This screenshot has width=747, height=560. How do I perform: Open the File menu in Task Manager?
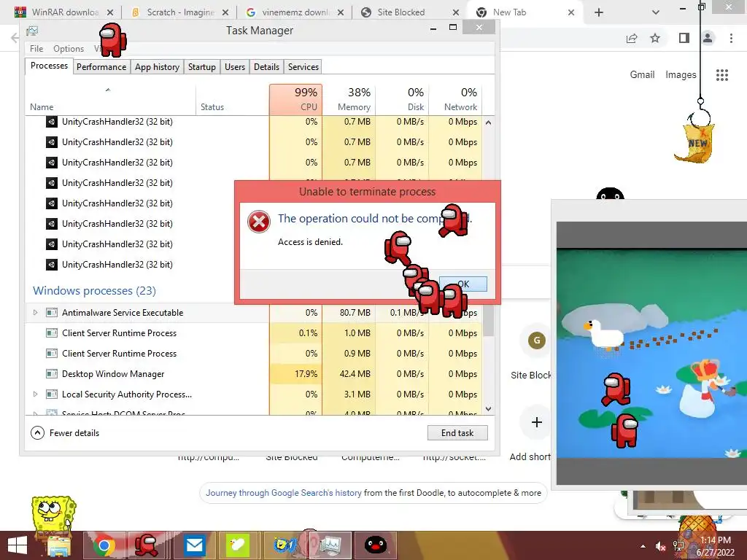tap(36, 49)
